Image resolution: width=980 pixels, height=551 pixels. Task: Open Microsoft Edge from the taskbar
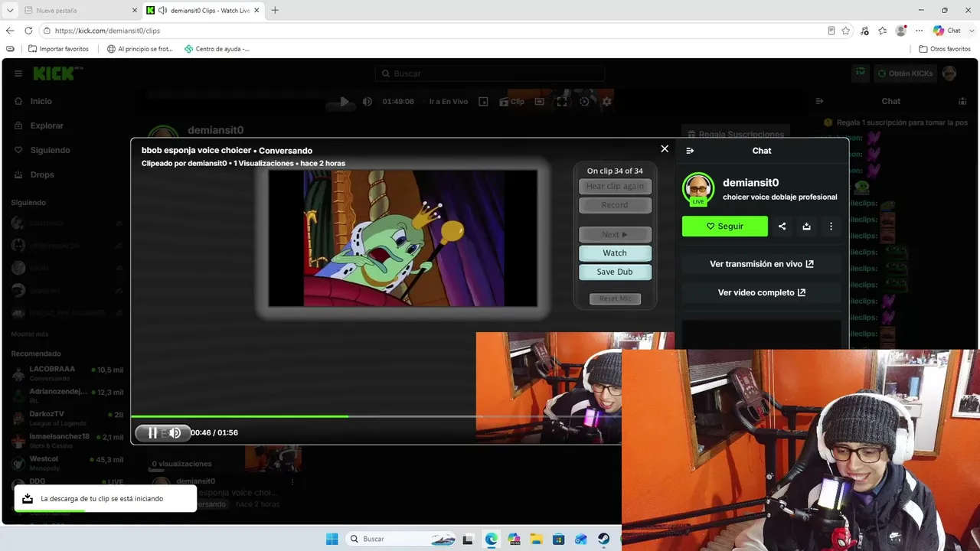click(x=491, y=539)
